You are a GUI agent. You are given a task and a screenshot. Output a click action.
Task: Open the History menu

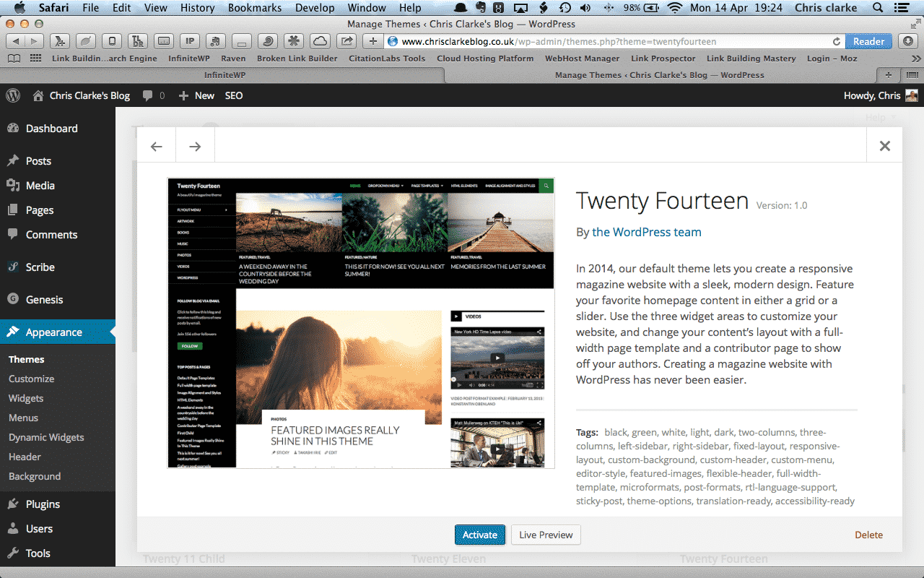tap(197, 8)
